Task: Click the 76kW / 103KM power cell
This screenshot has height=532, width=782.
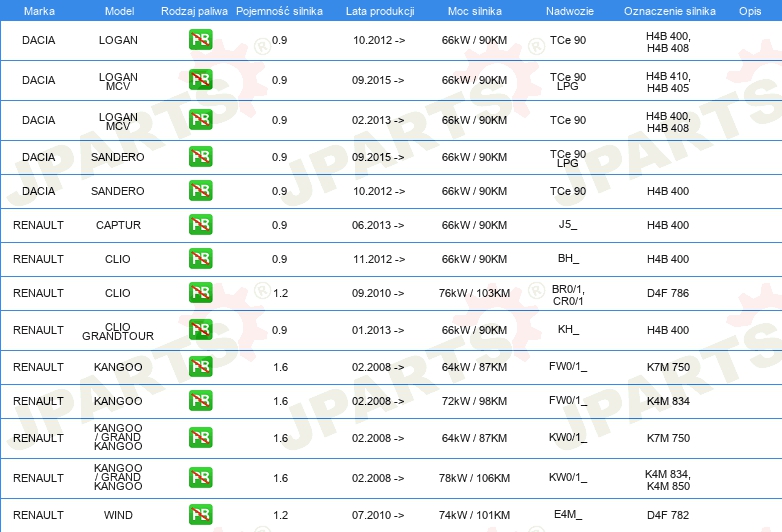Action: [474, 293]
